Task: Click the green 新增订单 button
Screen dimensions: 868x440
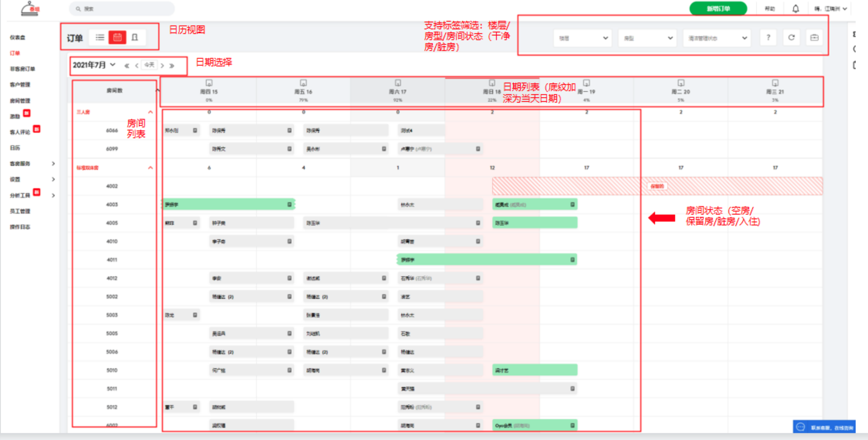Action: point(718,9)
